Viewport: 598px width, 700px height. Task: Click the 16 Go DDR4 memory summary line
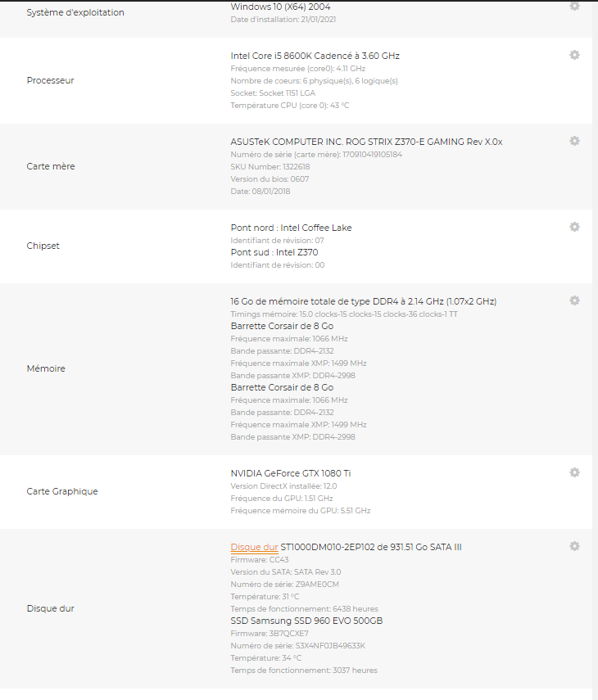(363, 301)
